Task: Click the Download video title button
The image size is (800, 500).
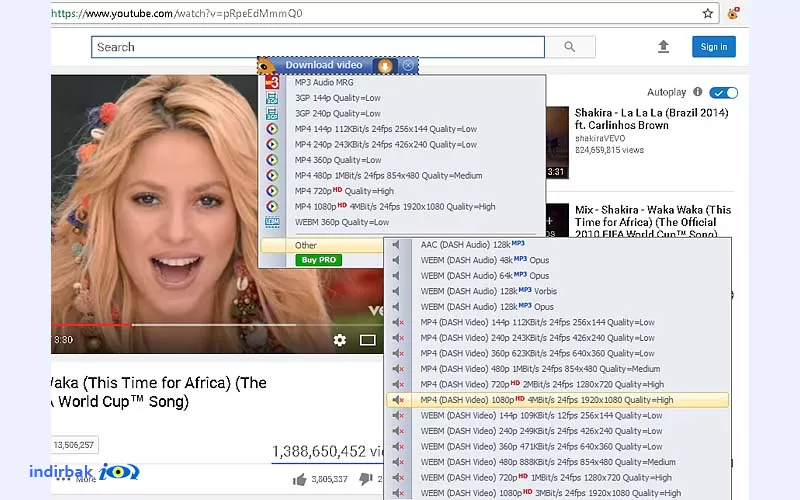Action: coord(323,65)
